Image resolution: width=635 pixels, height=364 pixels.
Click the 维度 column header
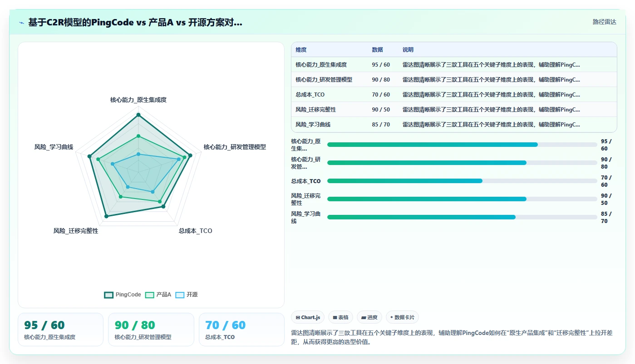pos(301,50)
